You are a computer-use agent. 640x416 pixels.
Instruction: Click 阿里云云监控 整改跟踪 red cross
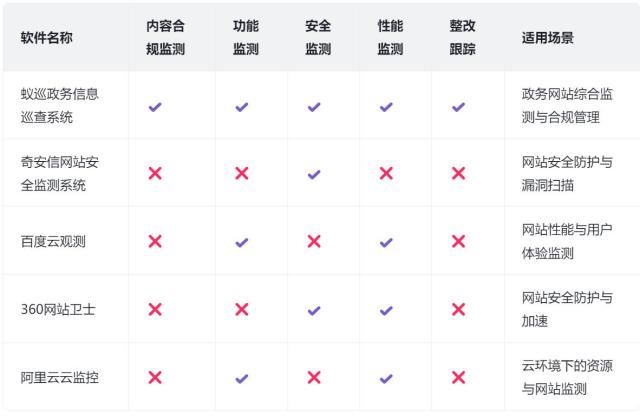458,378
